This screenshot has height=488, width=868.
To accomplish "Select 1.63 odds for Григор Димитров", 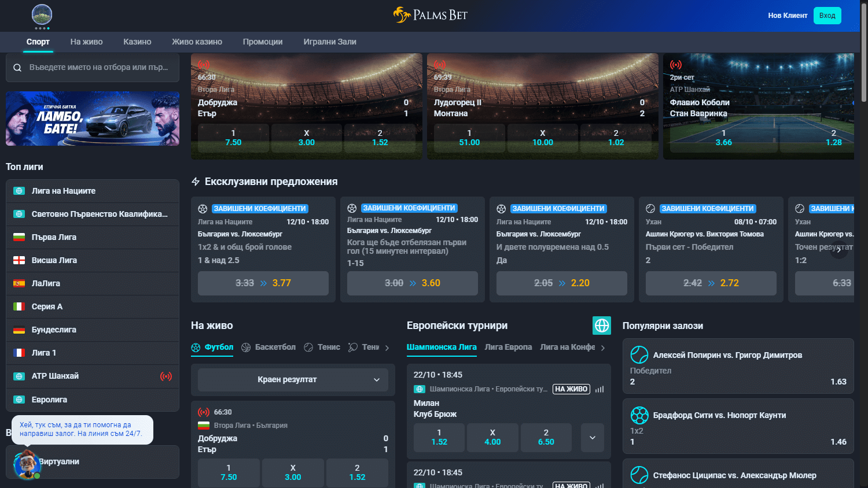I will pyautogui.click(x=838, y=382).
